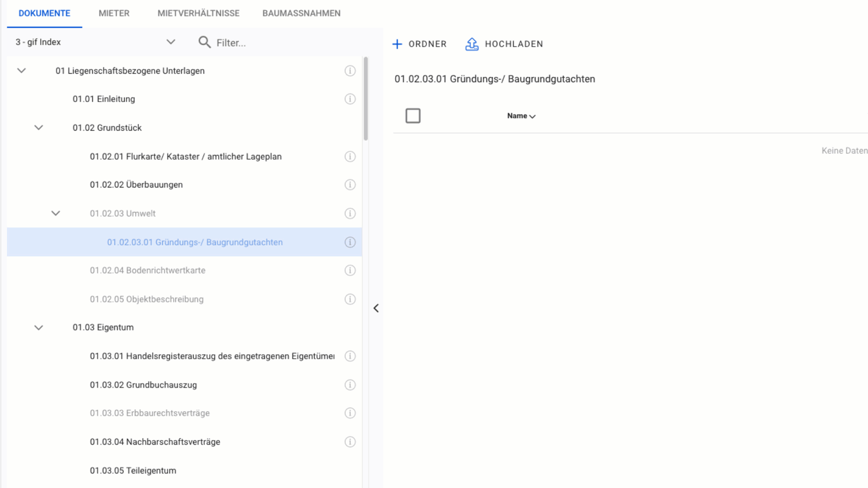Collapse the left panel with arrow
Image resolution: width=868 pixels, height=488 pixels.
(376, 308)
